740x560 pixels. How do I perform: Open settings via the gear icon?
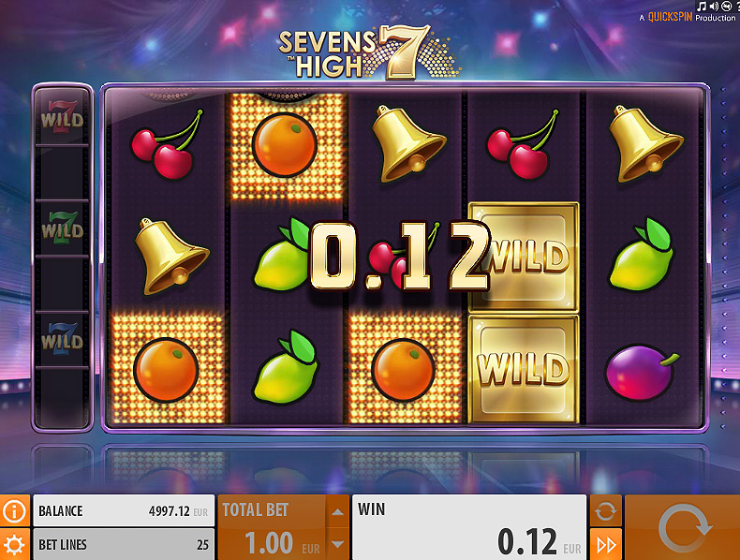tap(15, 544)
